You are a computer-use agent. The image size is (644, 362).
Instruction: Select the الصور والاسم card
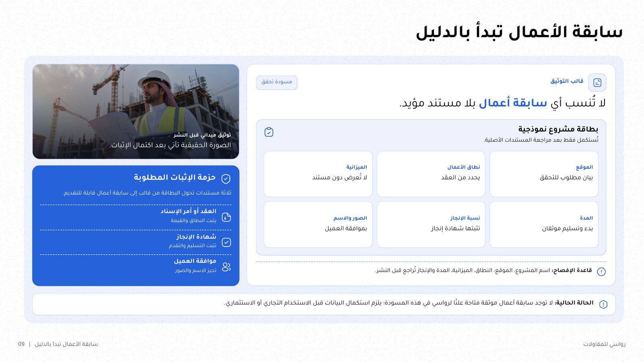318,224
